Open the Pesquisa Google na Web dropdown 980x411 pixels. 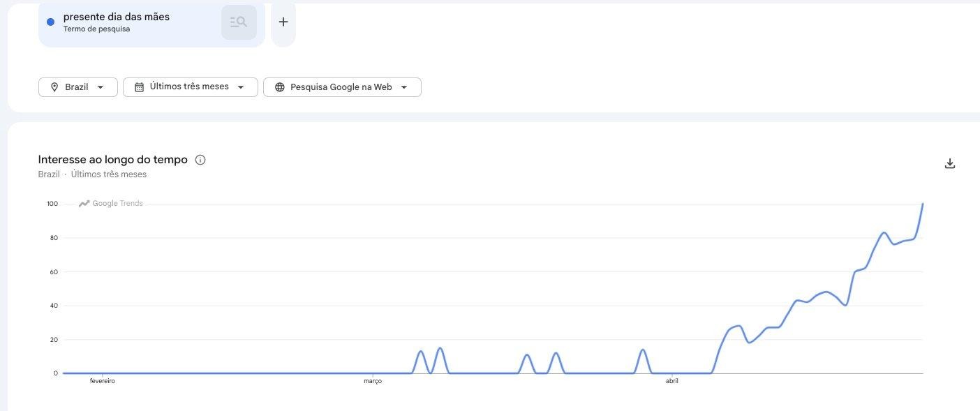342,87
